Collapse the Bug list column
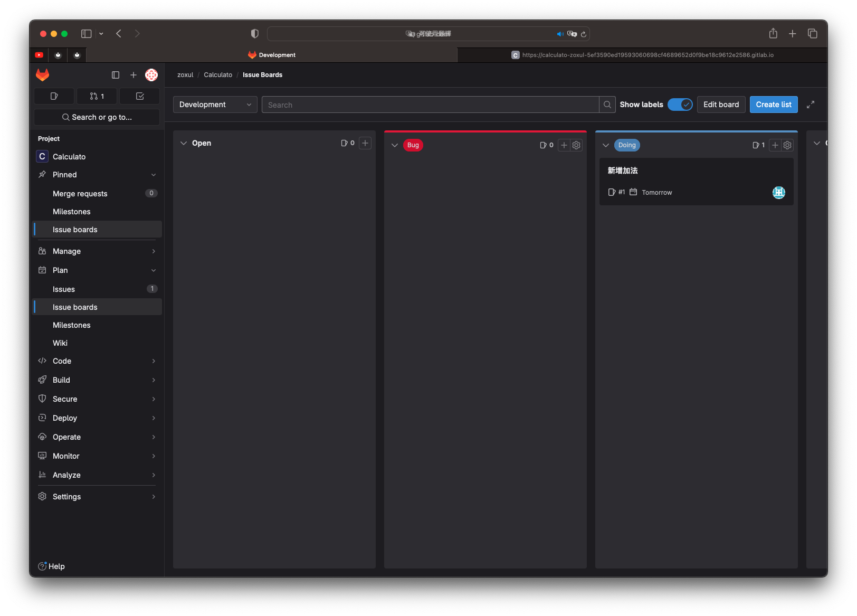The image size is (857, 616). [395, 145]
